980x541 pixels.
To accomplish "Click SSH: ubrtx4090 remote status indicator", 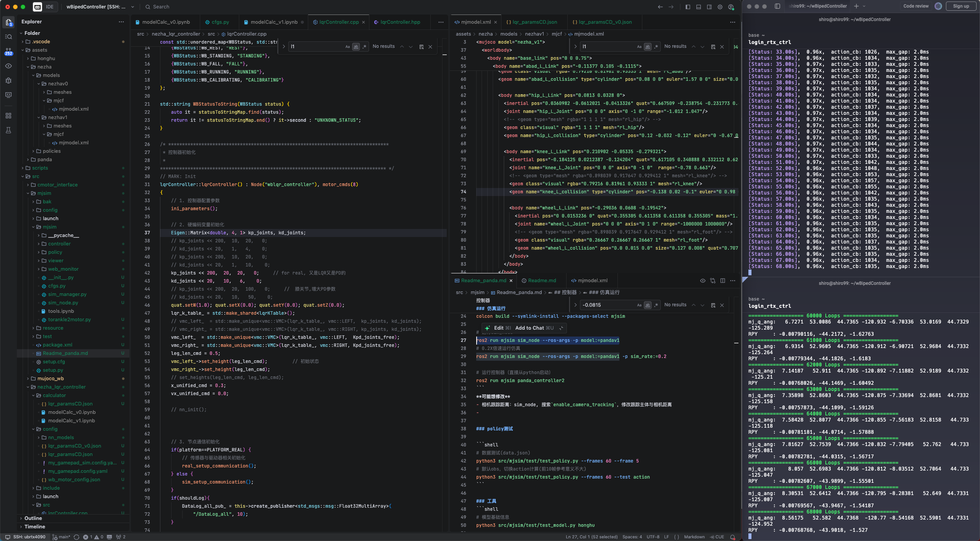I will coord(25,537).
